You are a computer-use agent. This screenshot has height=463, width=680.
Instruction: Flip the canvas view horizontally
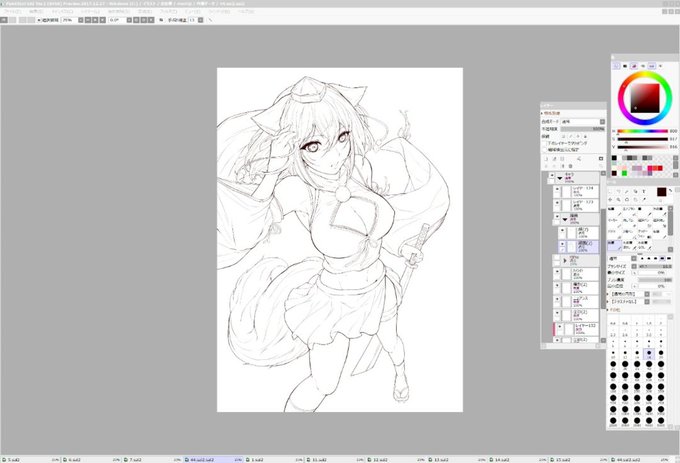click(160, 20)
